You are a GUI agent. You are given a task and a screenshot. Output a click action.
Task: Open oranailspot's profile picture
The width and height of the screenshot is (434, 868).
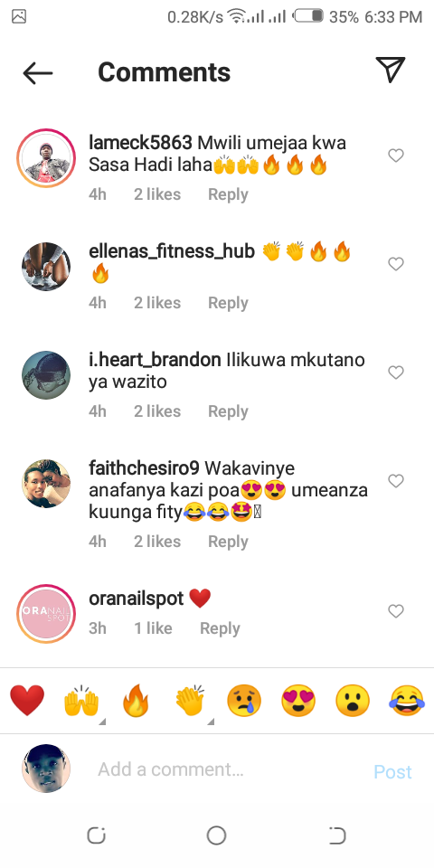pos(46,613)
